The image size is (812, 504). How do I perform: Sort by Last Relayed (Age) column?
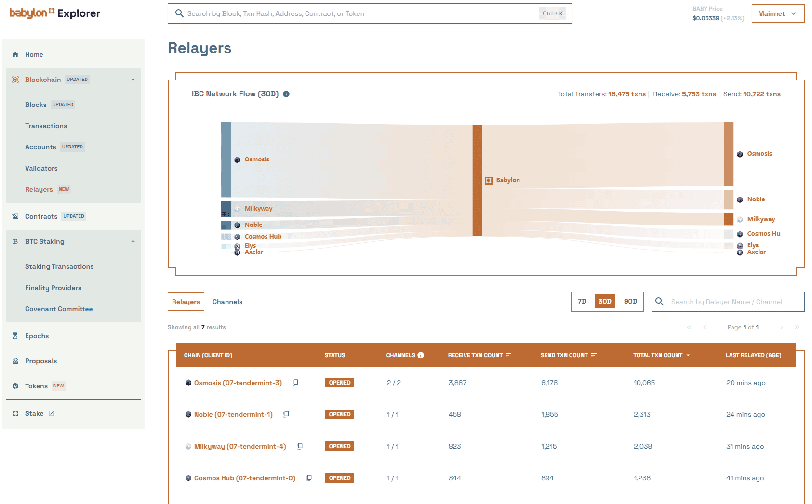pos(753,355)
